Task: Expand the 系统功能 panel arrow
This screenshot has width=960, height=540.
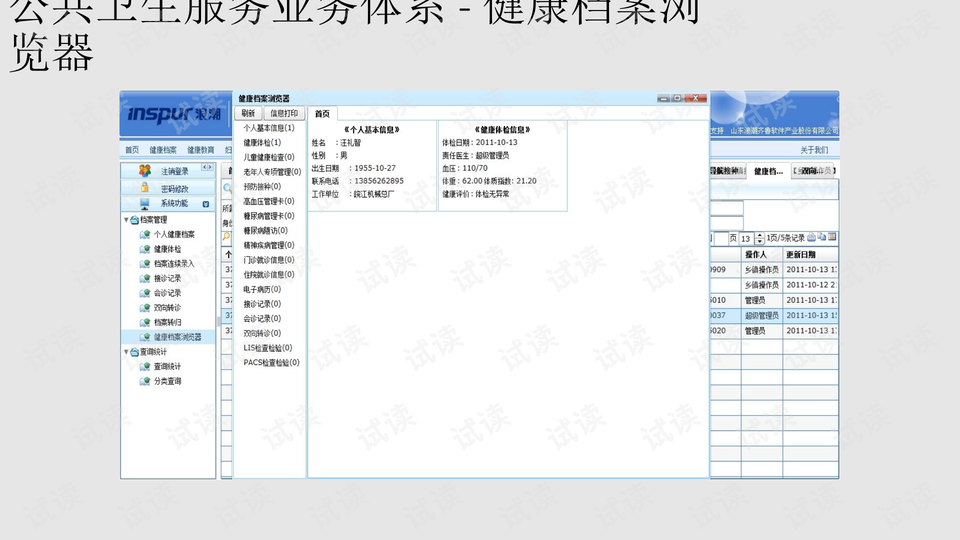Action: (206, 203)
